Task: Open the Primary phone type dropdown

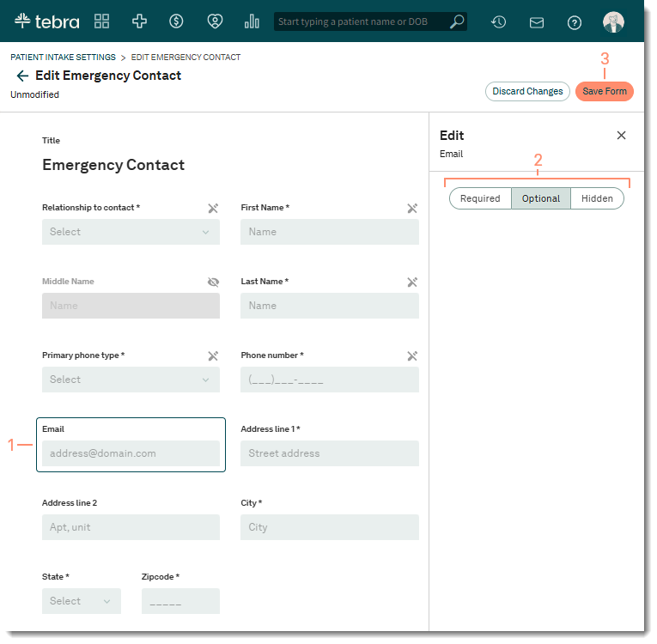Action: [131, 380]
